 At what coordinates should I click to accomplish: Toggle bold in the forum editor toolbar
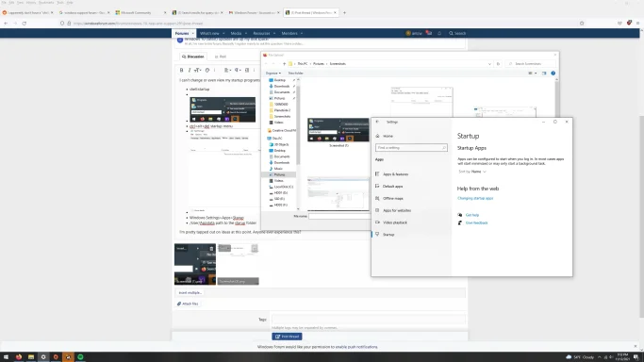(182, 70)
